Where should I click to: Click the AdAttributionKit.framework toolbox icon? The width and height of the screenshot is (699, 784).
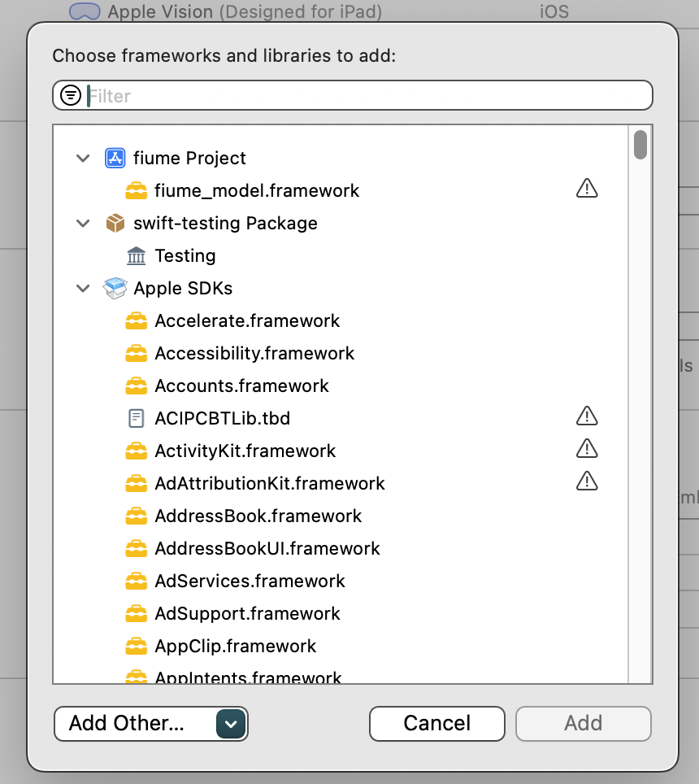pos(137,483)
